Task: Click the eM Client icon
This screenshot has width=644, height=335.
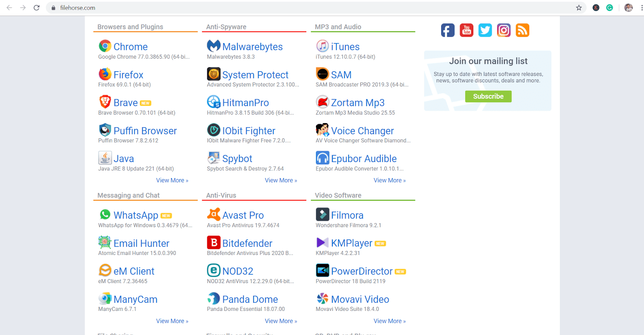Action: [x=105, y=270]
